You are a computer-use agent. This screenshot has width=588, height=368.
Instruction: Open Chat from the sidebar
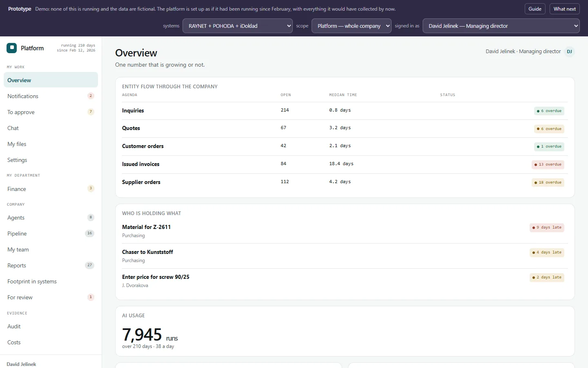[x=51, y=128]
